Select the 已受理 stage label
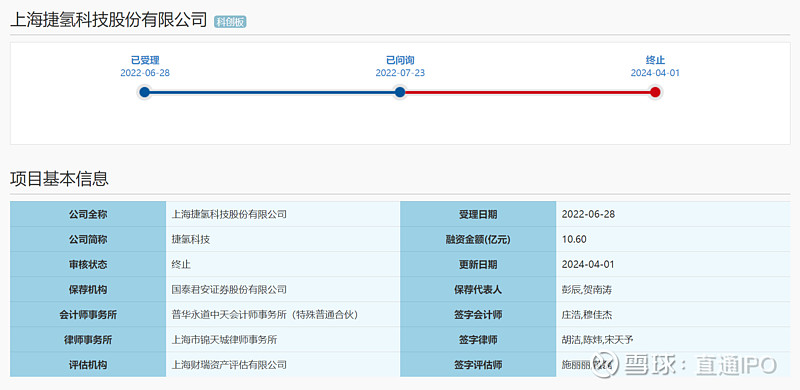800x390 pixels. (145, 61)
